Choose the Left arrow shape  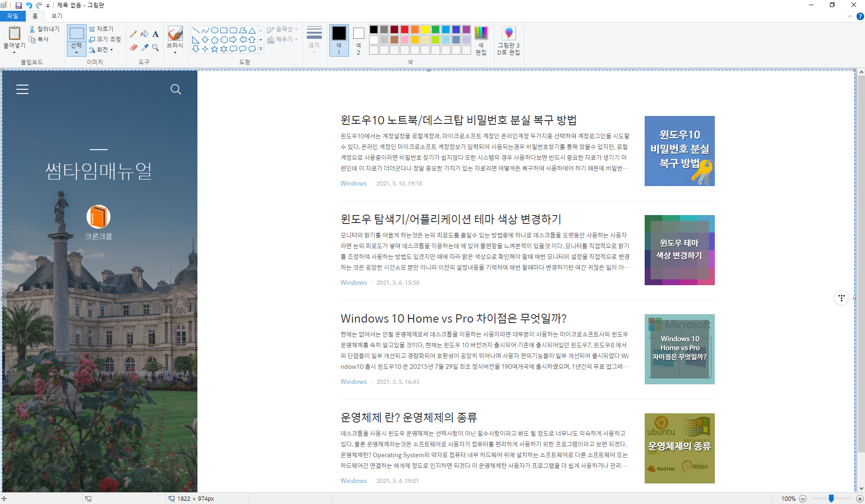click(x=243, y=40)
